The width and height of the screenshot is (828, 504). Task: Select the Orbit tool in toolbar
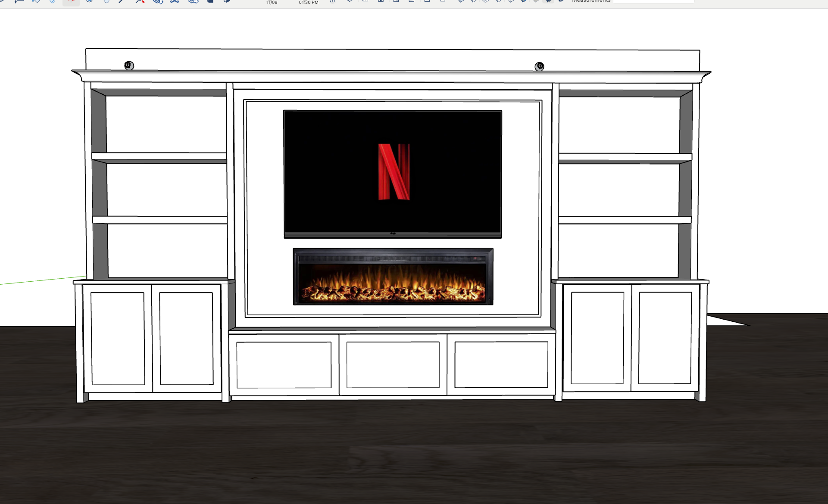pos(89,1)
